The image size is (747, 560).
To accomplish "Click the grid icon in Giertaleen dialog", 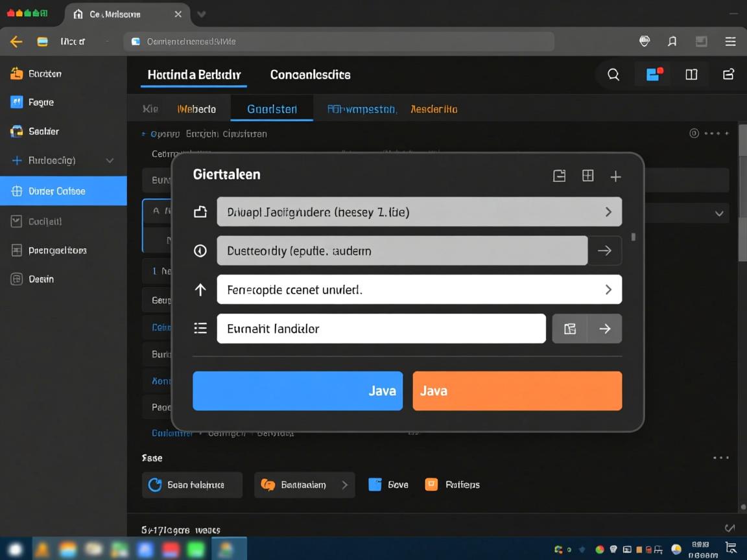I will click(x=587, y=176).
